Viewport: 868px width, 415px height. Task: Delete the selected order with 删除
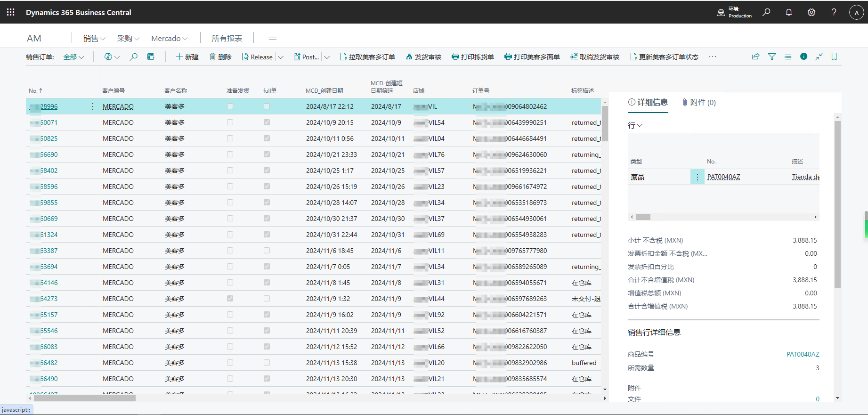coord(220,57)
